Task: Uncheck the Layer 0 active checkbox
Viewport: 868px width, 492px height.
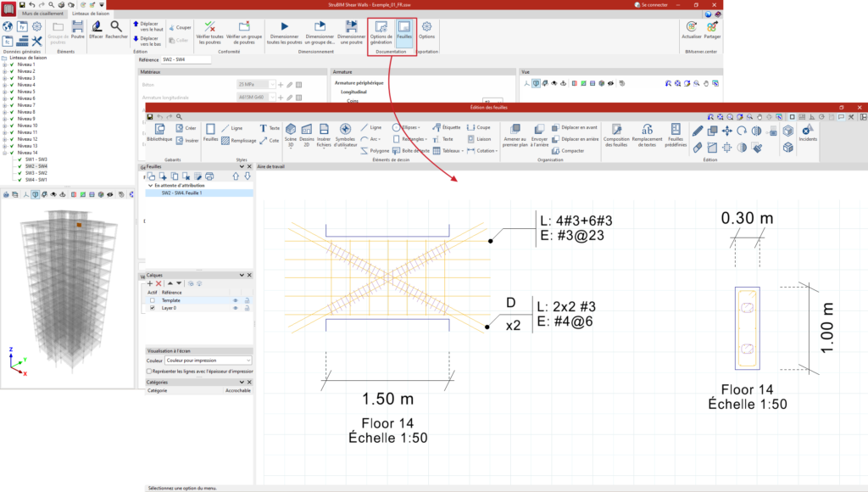Action: (x=153, y=308)
